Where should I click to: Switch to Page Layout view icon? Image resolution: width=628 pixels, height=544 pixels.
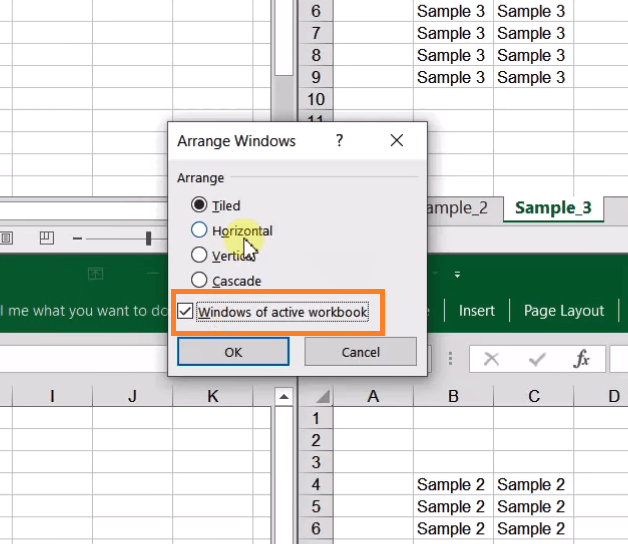6,238
